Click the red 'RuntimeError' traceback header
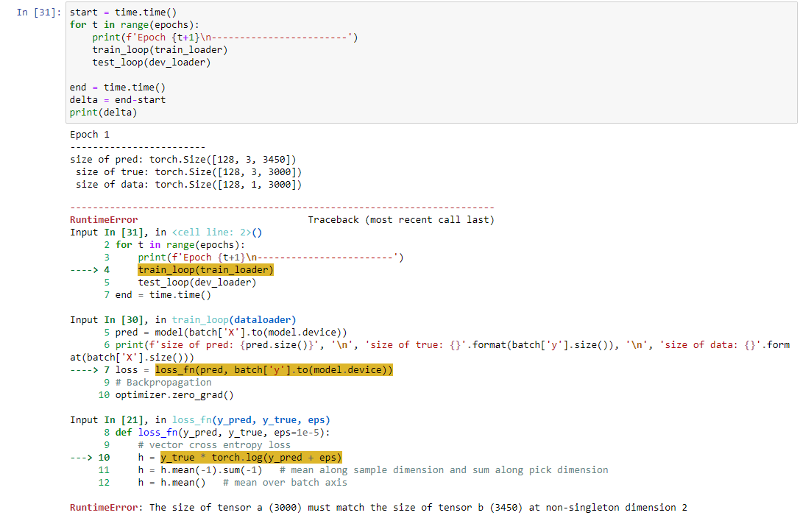Viewport: 800px width, 532px height. 104,220
